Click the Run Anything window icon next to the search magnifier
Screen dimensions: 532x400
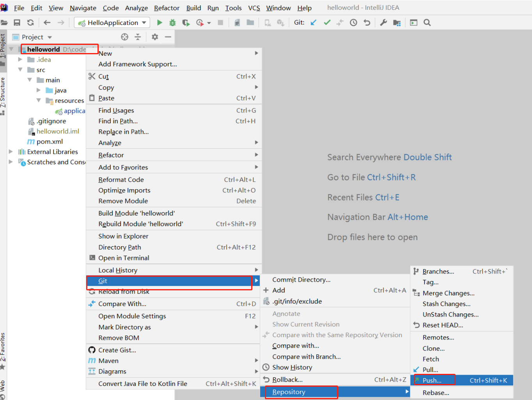pyautogui.click(x=414, y=23)
